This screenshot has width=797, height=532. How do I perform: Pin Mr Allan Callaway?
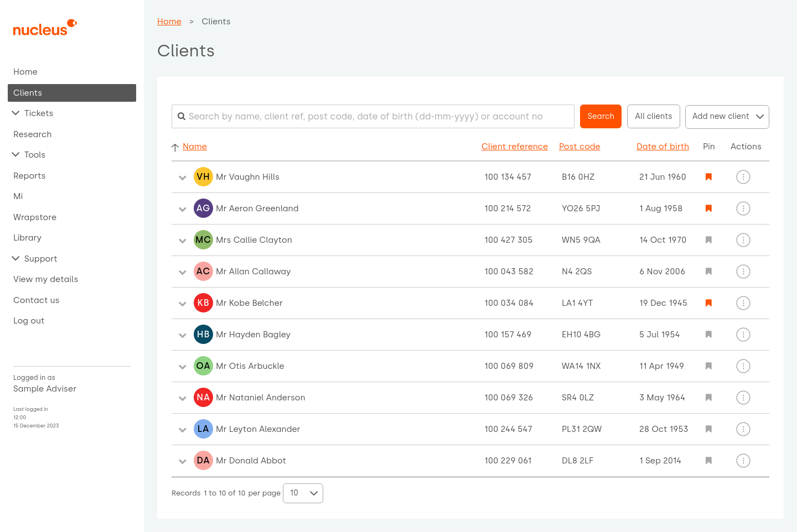tap(708, 272)
